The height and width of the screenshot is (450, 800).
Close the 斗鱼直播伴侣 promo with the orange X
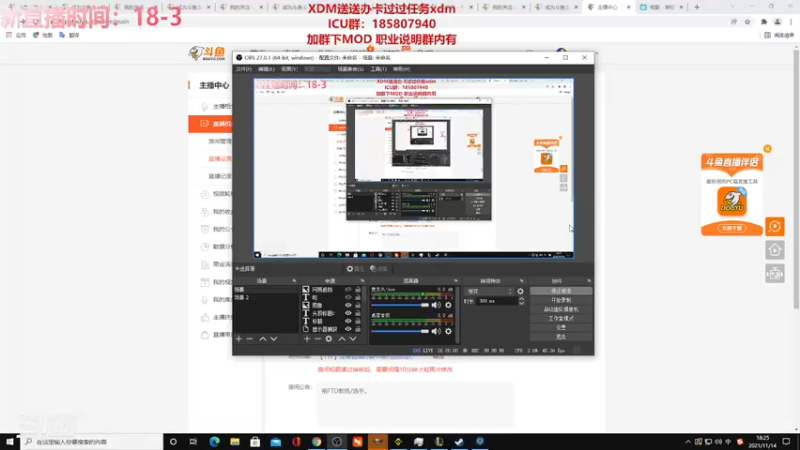(x=767, y=149)
